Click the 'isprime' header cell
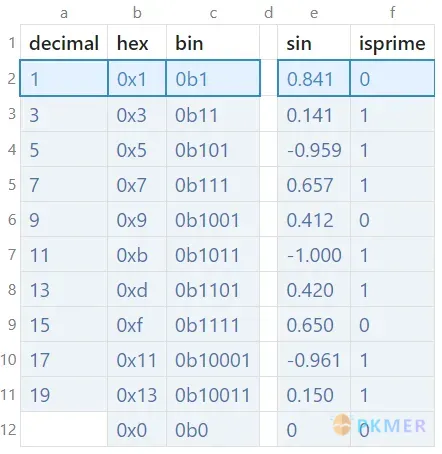442x454 pixels. point(392,42)
